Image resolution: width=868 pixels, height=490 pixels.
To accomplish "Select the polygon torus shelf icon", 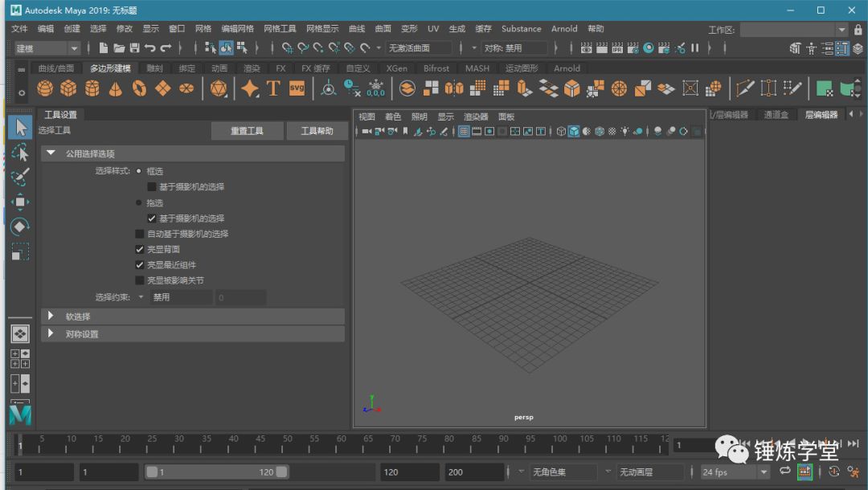I will click(139, 88).
